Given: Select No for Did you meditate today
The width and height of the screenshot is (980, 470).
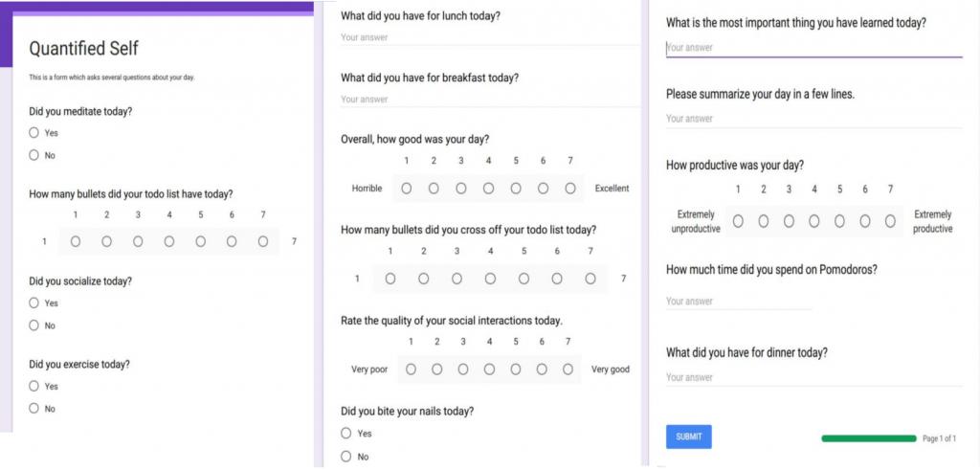Looking at the screenshot, I should [33, 155].
